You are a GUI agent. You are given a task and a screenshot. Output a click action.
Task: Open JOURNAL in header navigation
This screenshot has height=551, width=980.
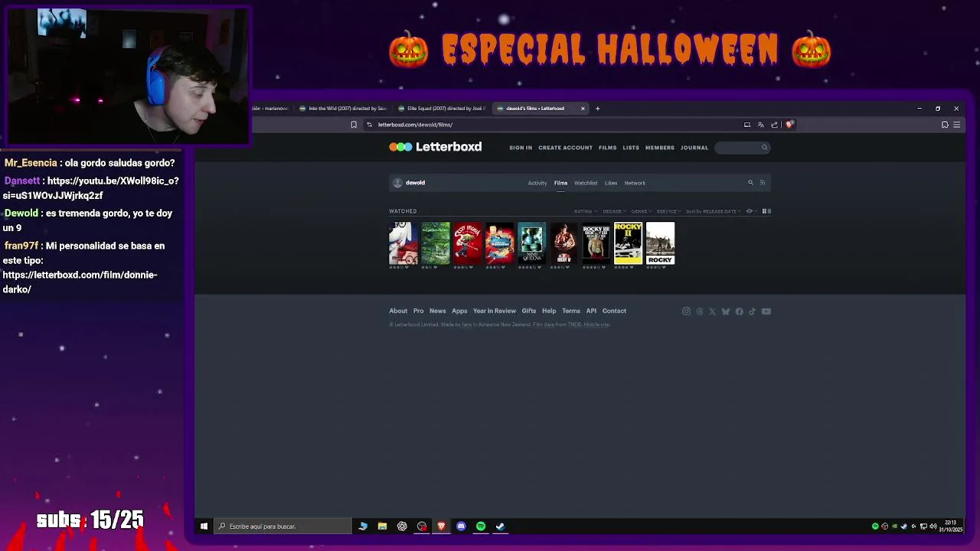(694, 148)
